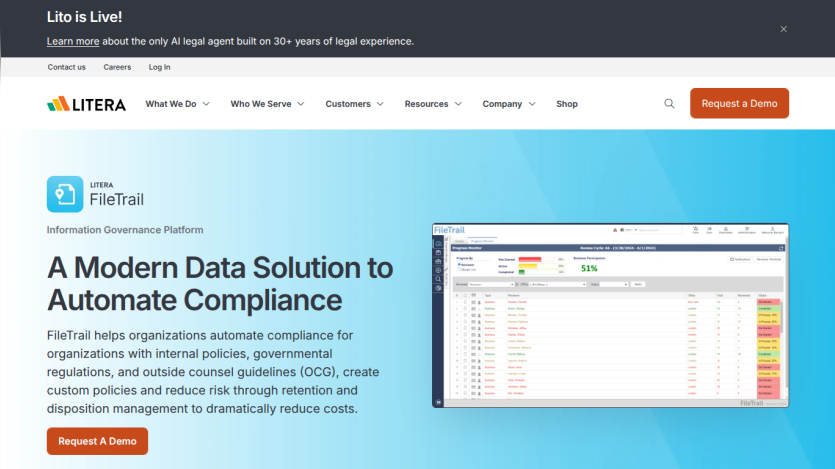
Task: Click the Information Governance Platform text
Action: (125, 230)
